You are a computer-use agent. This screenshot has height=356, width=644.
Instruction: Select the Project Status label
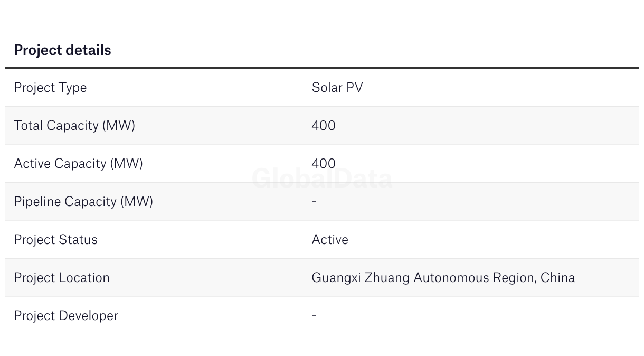tap(56, 239)
